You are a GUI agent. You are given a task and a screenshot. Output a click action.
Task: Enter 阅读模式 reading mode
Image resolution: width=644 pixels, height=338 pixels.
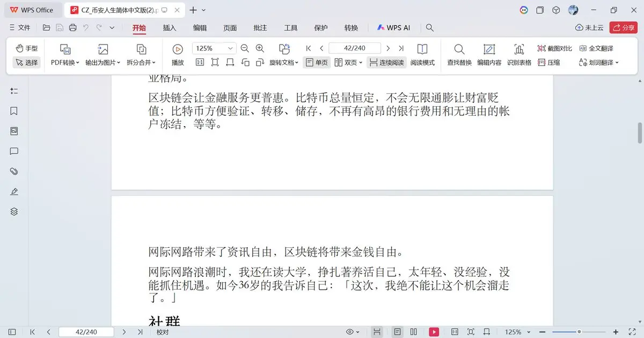pyautogui.click(x=422, y=55)
